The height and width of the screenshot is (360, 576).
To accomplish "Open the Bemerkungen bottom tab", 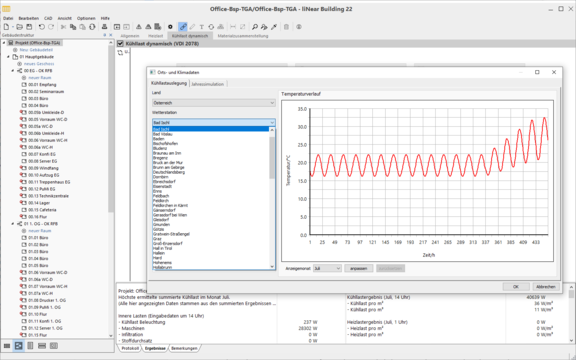I will (x=184, y=348).
